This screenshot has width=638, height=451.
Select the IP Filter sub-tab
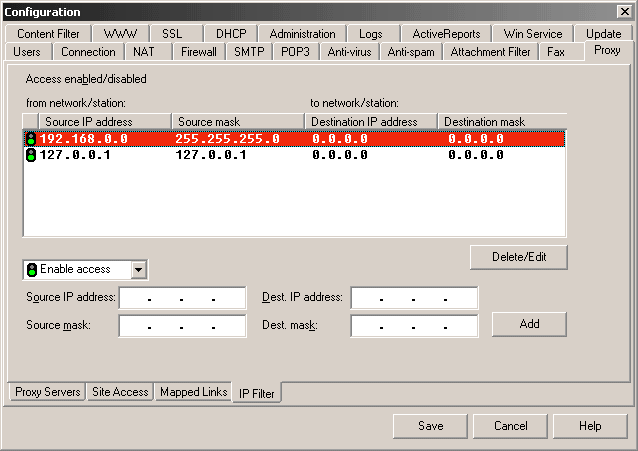coord(257,394)
